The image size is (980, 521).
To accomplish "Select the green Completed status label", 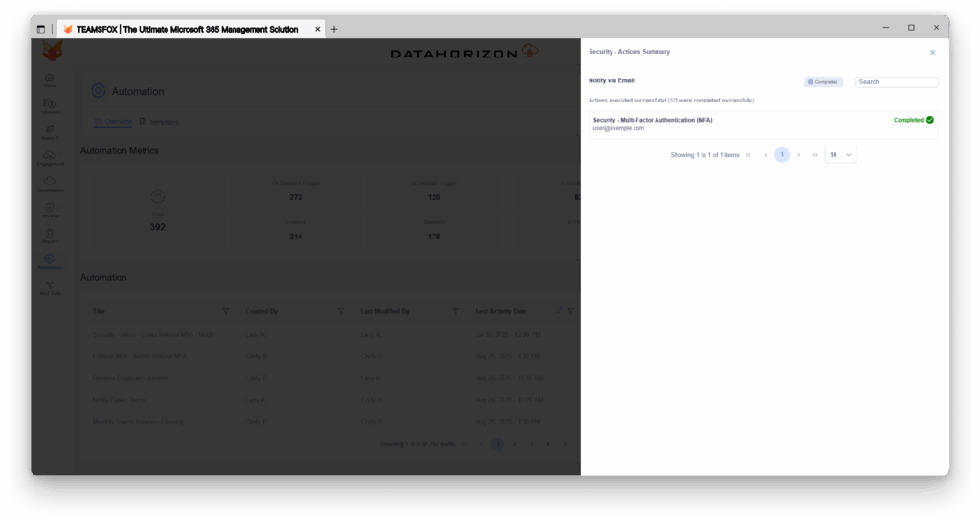I will 908,120.
